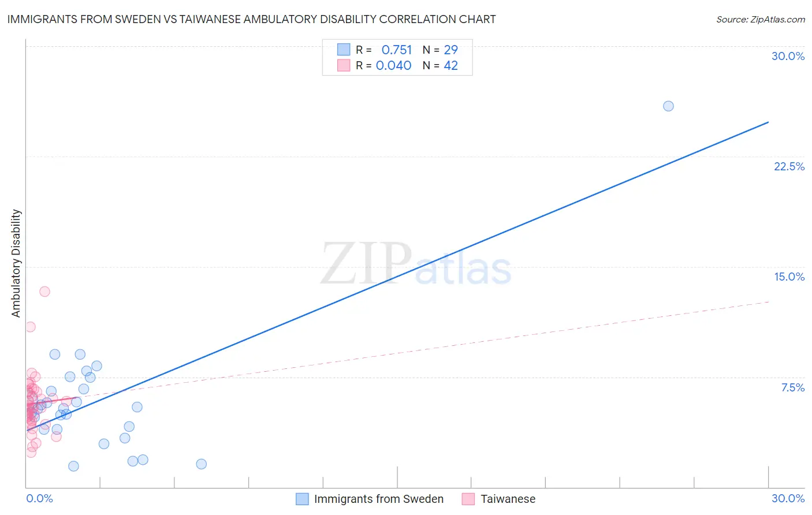The height and width of the screenshot is (515, 812).
Task: Click the 15.0% y-axis tick label
Action: [x=789, y=277]
